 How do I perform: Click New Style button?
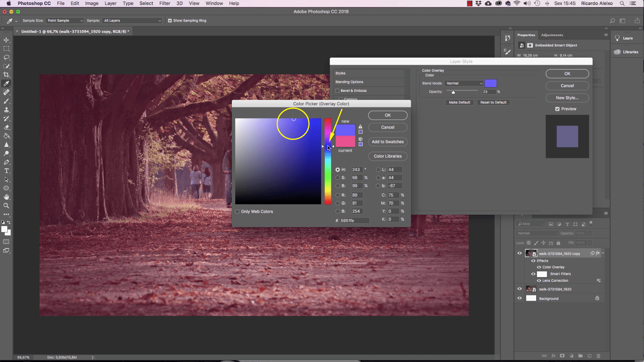pyautogui.click(x=567, y=98)
